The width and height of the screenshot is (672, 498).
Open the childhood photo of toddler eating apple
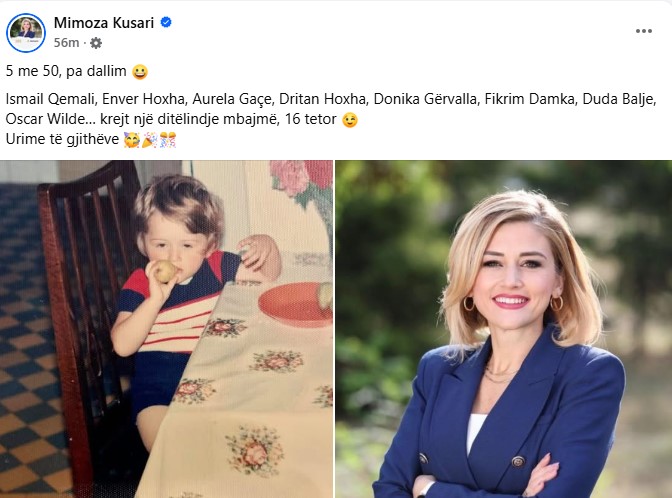click(x=166, y=329)
